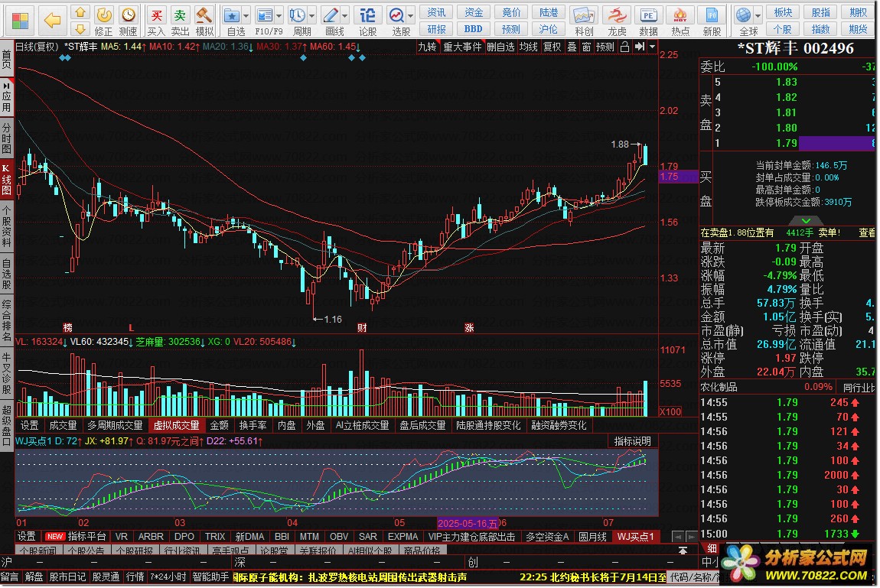The width and height of the screenshot is (880, 588).
Task: Click the yellow back arrow icon
Action: point(52,21)
